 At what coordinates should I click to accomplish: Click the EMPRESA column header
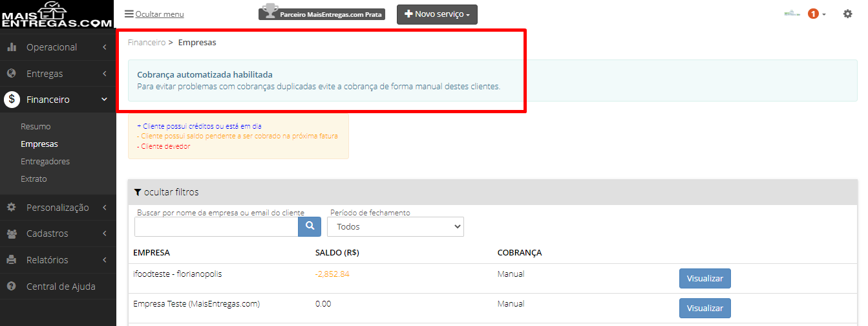[x=151, y=252]
